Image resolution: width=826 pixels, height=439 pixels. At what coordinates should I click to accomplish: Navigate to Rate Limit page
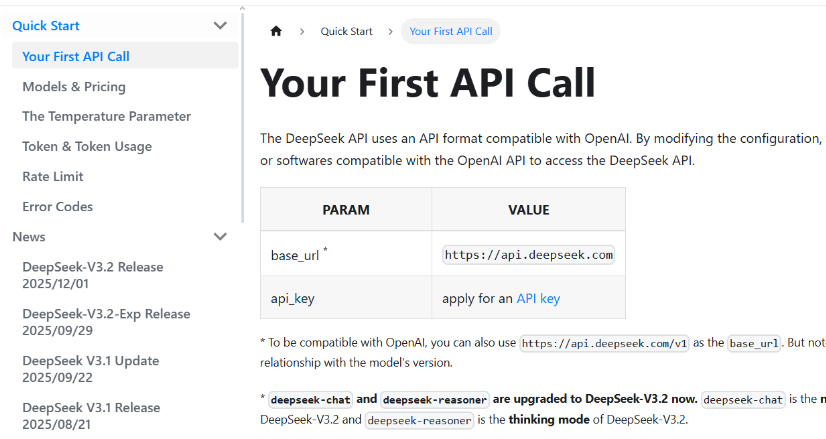pos(53,176)
